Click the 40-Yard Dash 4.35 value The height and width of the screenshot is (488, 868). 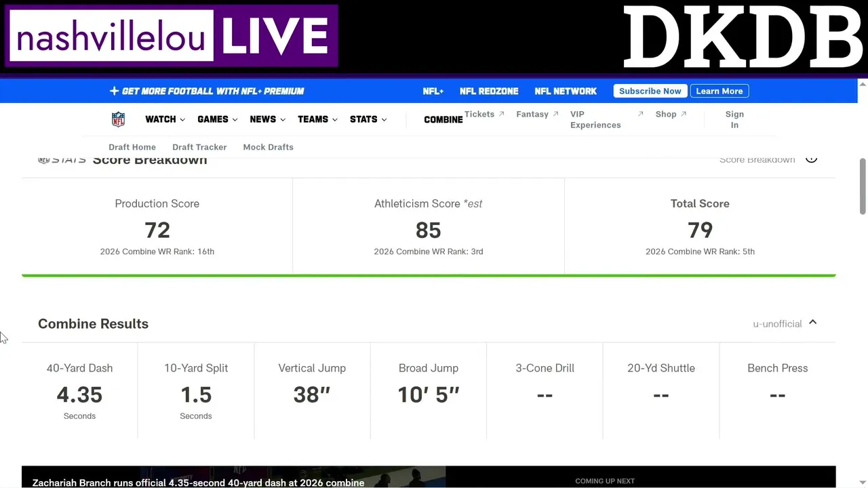tap(79, 394)
